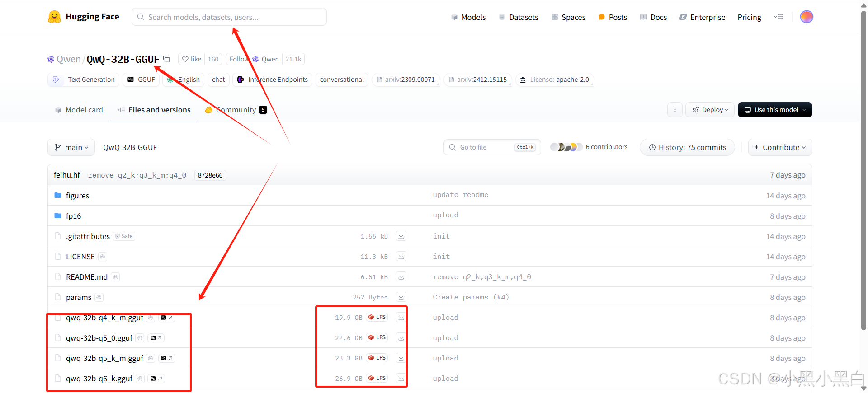Open GGUF viewer for qwq-32b-q6_k.gguf
This screenshot has height=393, width=868.
click(156, 379)
